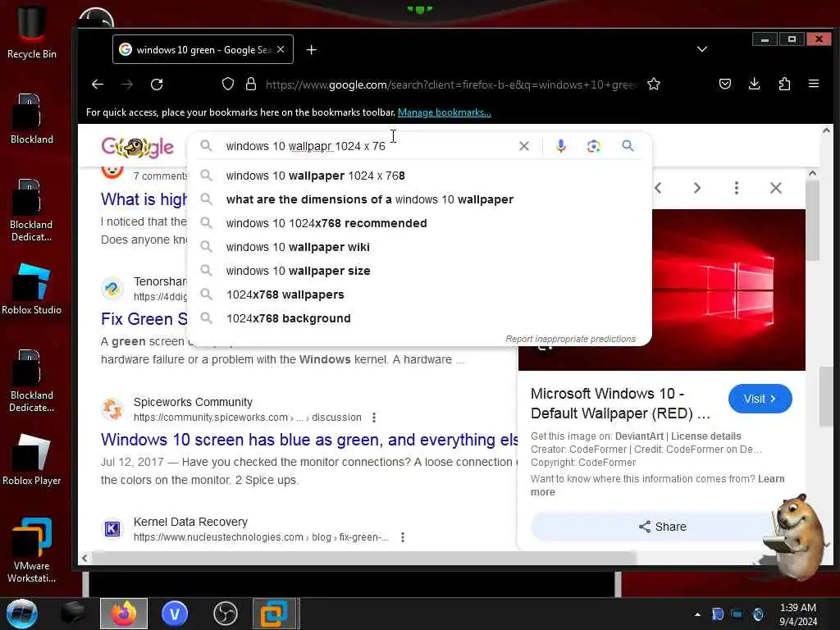Click the OBS Studio taskbar icon
840x630 pixels.
pyautogui.click(x=225, y=614)
